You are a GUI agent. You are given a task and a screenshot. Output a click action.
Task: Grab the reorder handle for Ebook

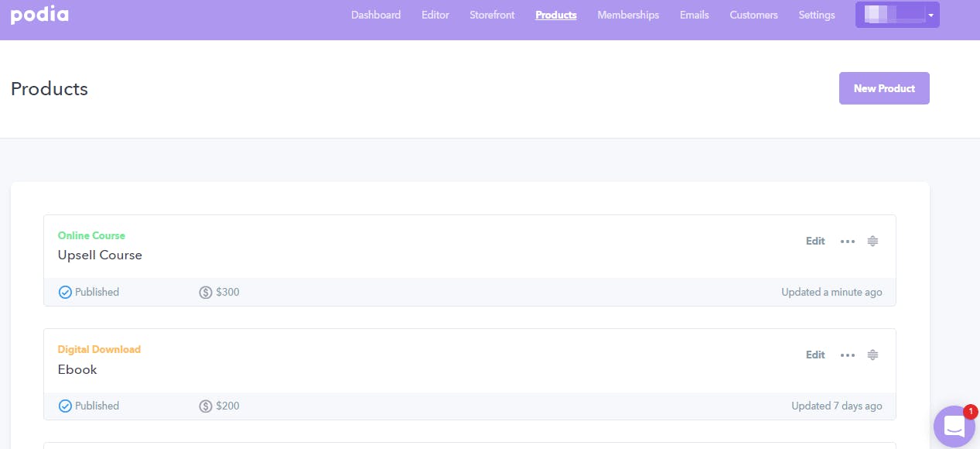[872, 355]
